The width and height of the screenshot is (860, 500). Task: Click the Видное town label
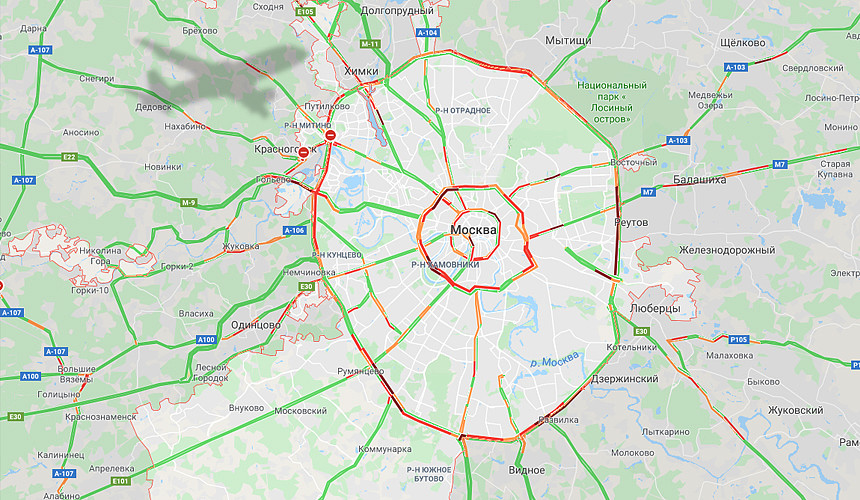point(527,470)
